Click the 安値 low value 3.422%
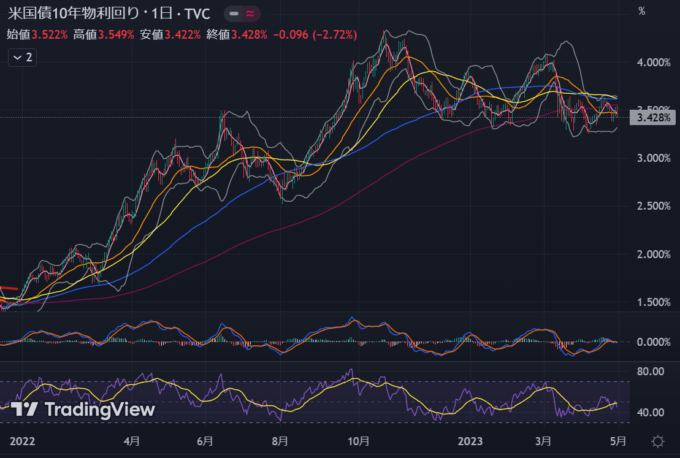This screenshot has height=458, width=680. pyautogui.click(x=187, y=35)
